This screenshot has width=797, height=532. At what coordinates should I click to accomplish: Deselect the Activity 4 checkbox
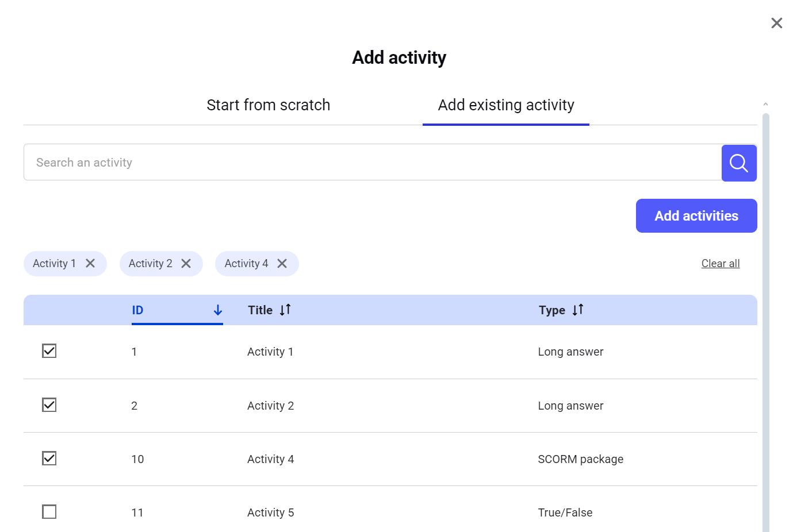click(49, 458)
